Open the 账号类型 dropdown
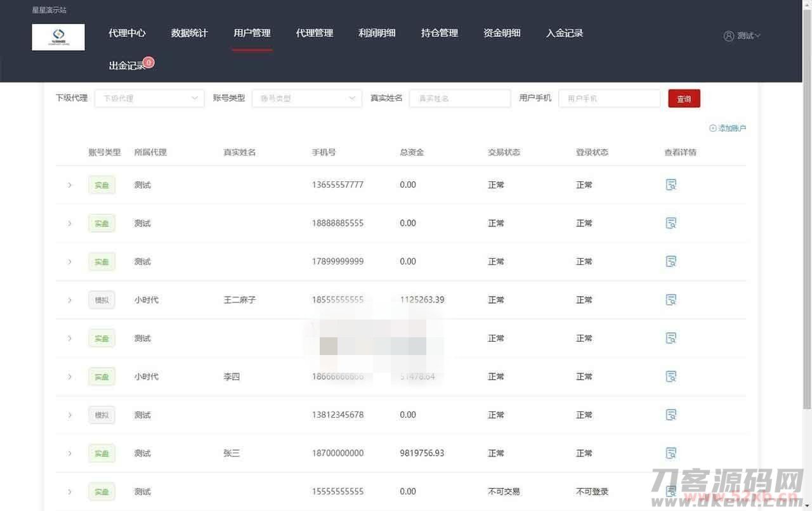Screen dimensions: 812x511 [307, 98]
